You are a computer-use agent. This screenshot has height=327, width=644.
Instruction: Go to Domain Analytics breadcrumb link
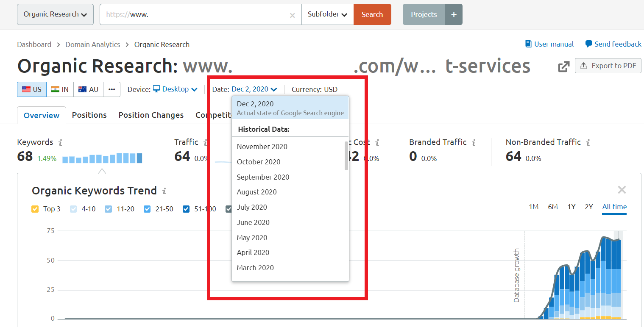point(92,44)
